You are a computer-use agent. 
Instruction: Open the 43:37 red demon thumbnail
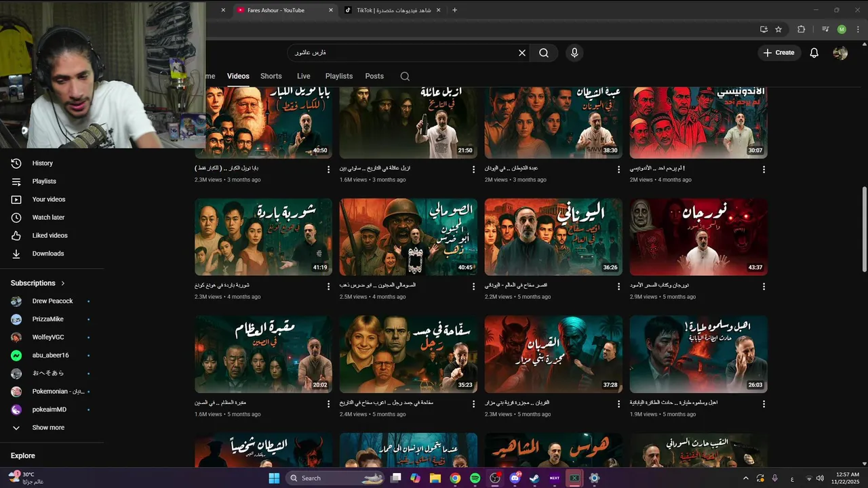click(x=698, y=237)
